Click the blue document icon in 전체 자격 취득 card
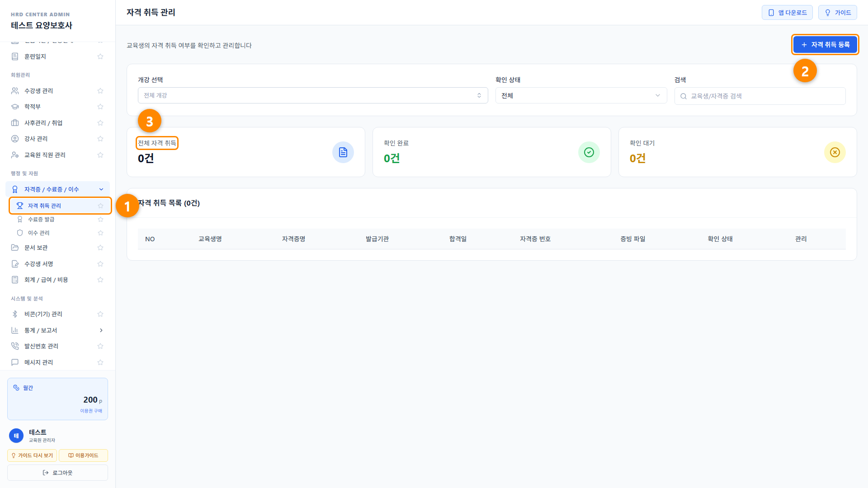Viewport: 868px width, 488px height. point(343,152)
